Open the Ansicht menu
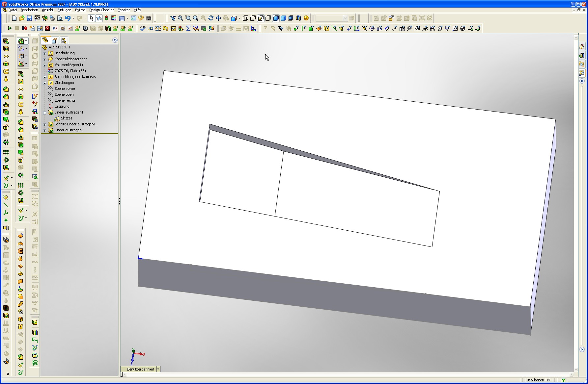 [47, 10]
